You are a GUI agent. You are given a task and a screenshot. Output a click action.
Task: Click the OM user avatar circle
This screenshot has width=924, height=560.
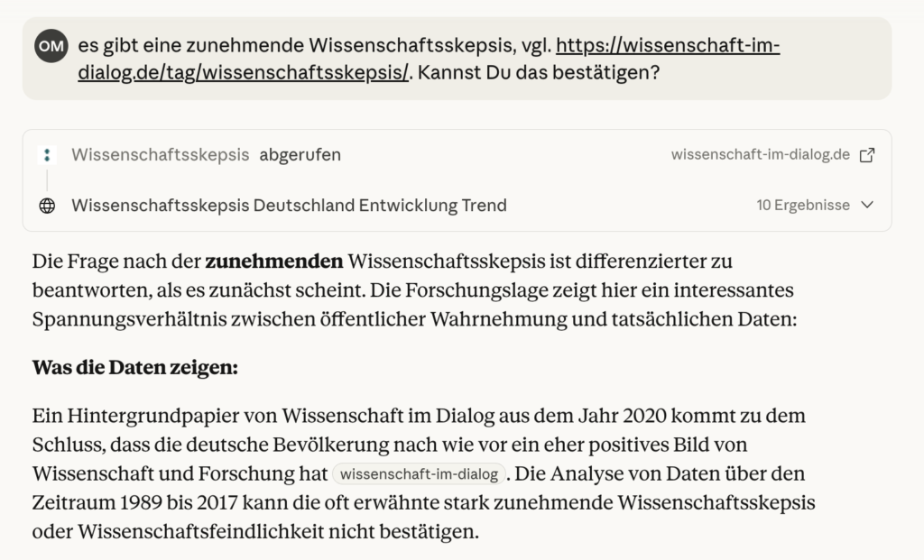pos(51,46)
